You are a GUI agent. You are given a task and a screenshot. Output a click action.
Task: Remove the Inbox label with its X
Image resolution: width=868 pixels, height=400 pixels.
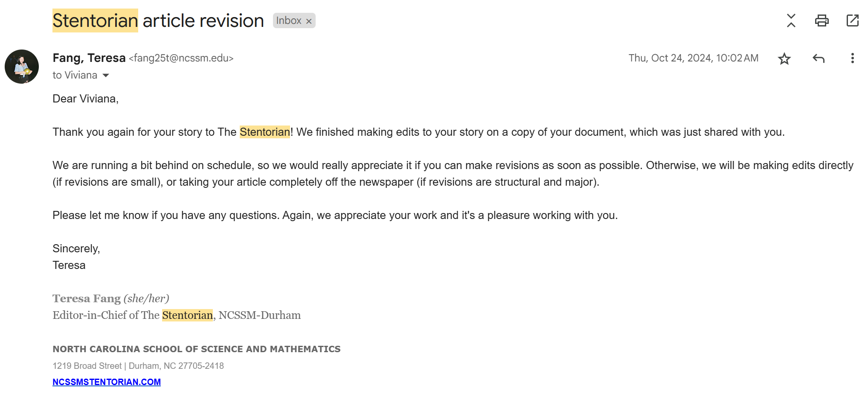[309, 21]
